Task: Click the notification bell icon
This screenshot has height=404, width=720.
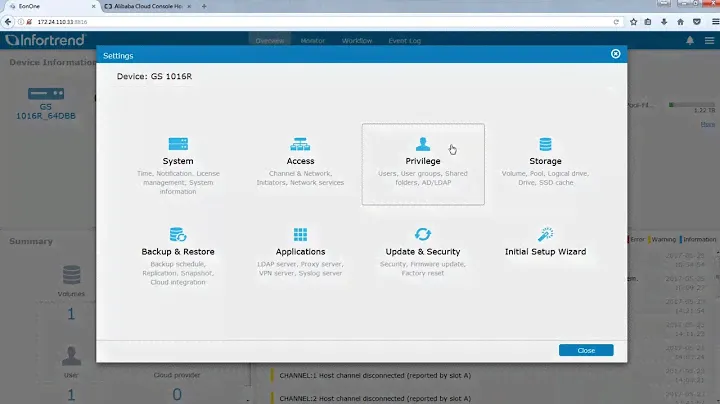Action: [x=689, y=40]
